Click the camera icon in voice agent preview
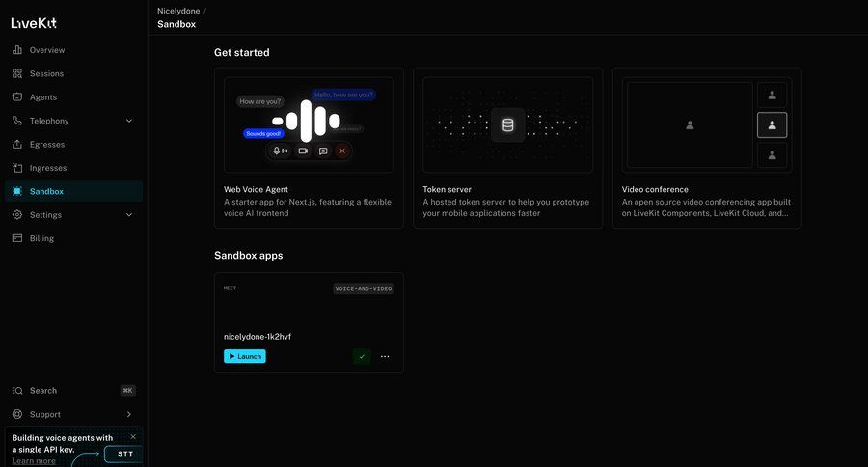Screen dimensions: 868x467 tap(303, 151)
